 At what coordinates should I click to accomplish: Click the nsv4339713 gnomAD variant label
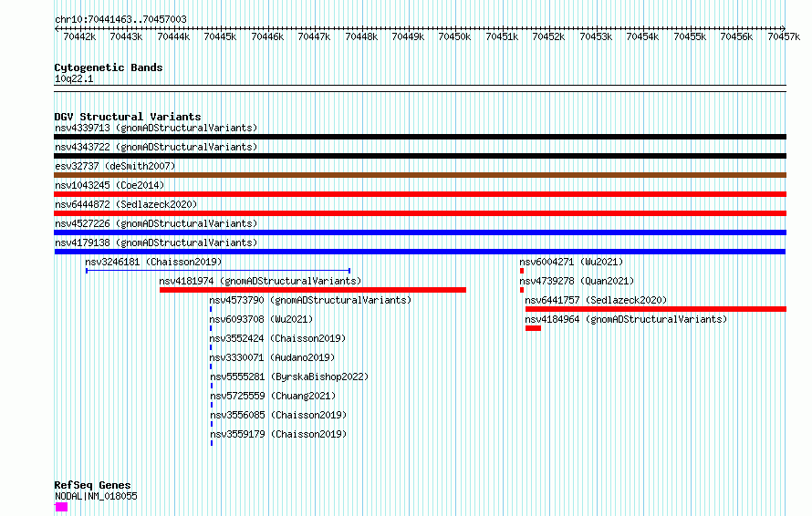[156, 128]
